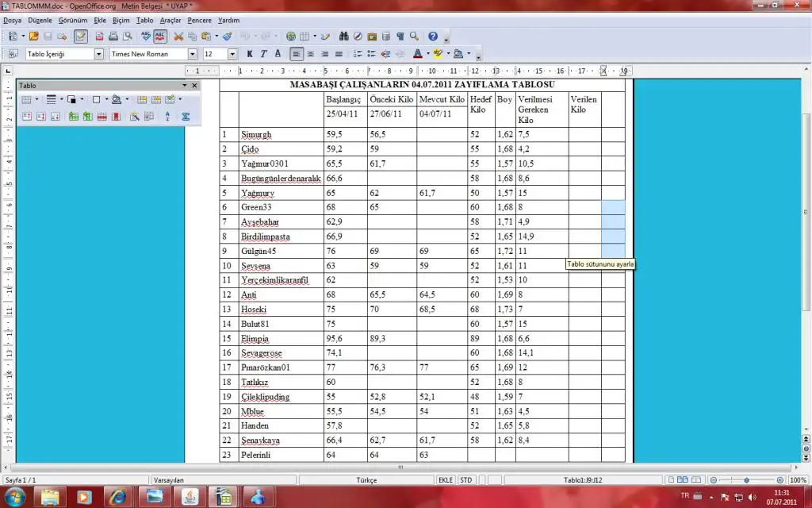This screenshot has width=812, height=508.
Task: Click the Insert Row icon in Tablo toolbar
Action: (x=74, y=117)
